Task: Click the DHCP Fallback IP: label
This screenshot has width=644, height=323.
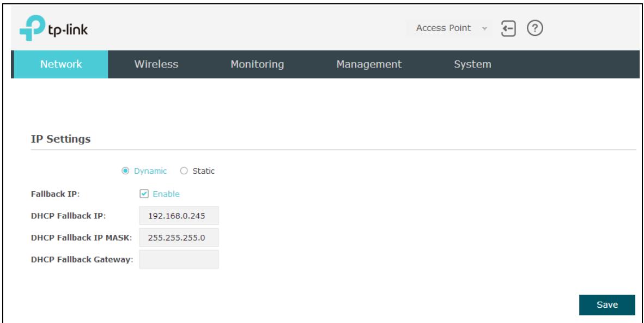Action: [x=68, y=216]
